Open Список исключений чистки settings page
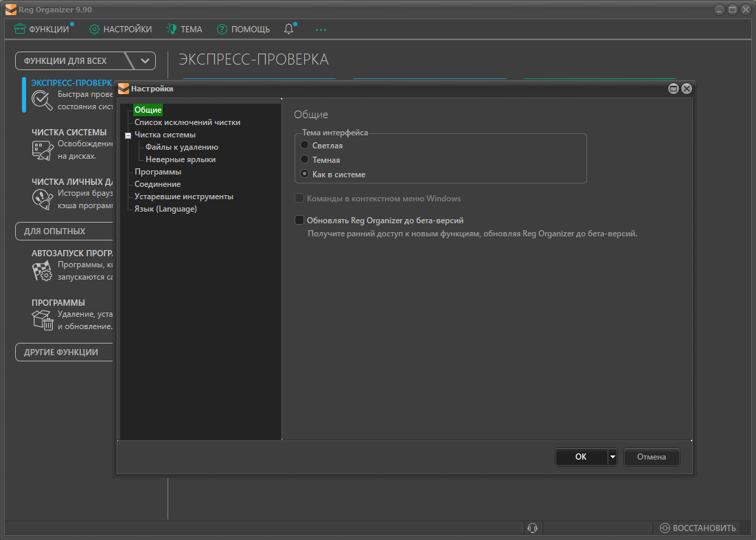Image resolution: width=756 pixels, height=540 pixels. pos(187,122)
